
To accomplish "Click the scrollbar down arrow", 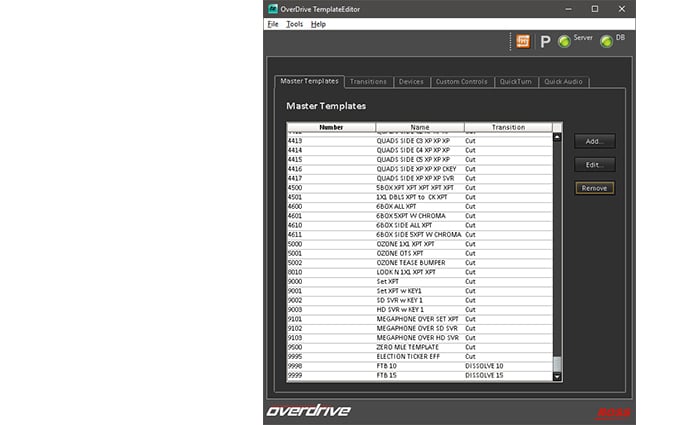I will (x=557, y=376).
